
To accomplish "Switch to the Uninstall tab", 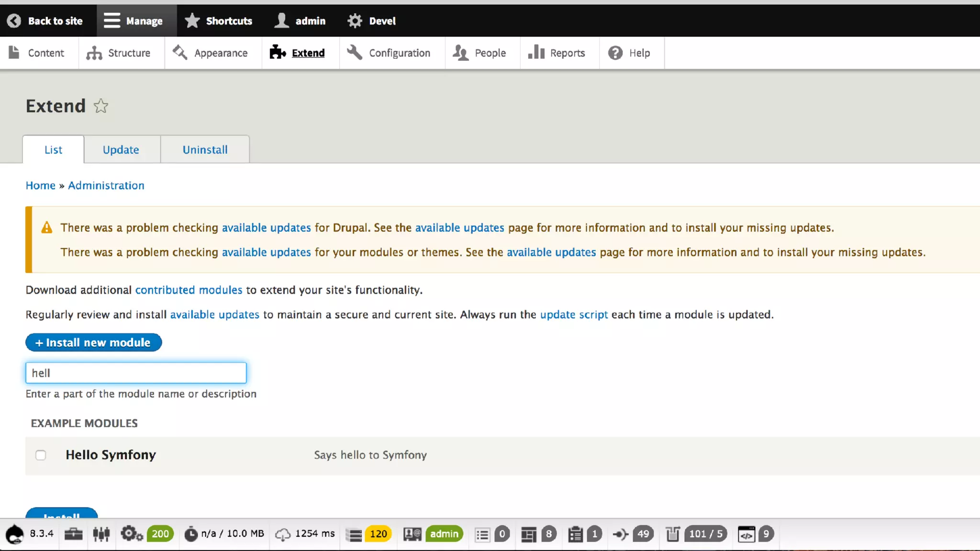I will pyautogui.click(x=205, y=150).
